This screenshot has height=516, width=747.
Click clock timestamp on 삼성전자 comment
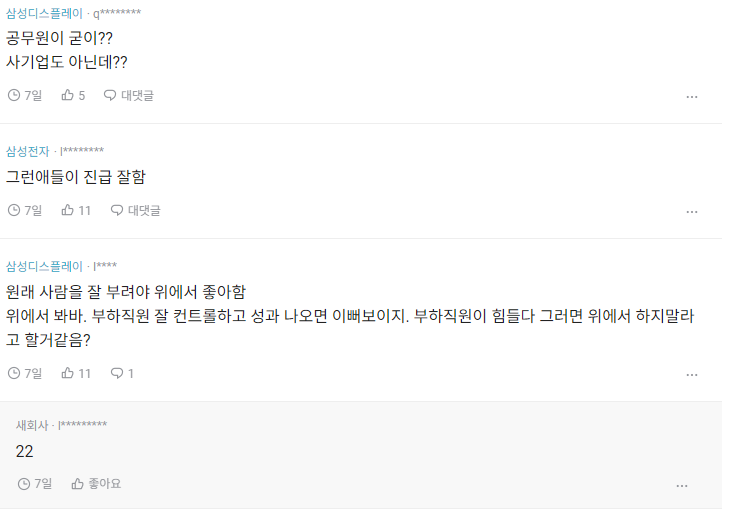(25, 210)
